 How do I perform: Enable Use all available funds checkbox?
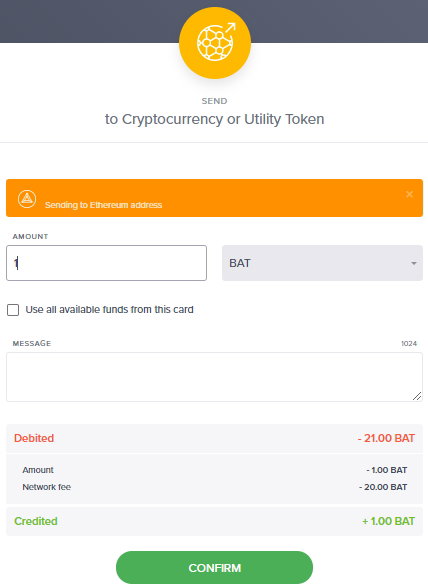(x=13, y=310)
